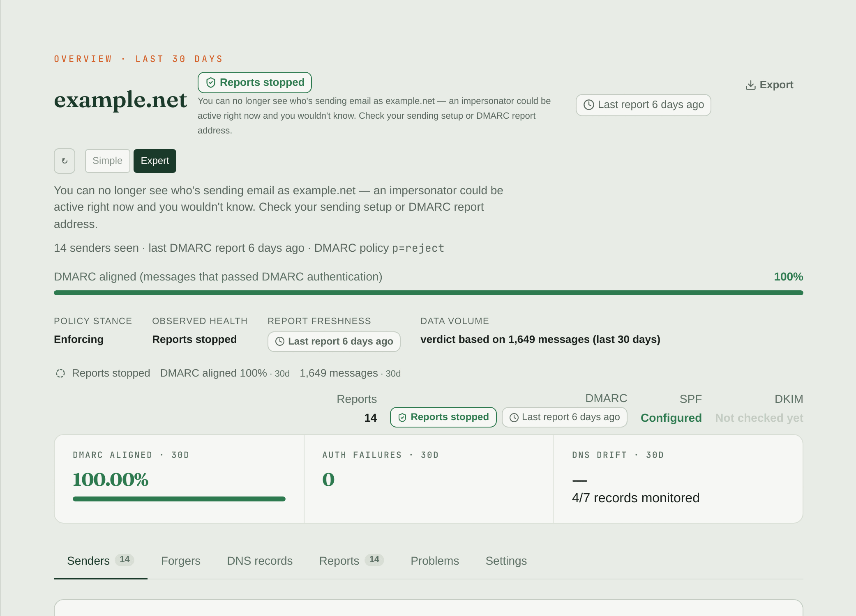Screen dimensions: 856x616
Task: Click Reports stopped under Observed Health
Action: (x=194, y=340)
